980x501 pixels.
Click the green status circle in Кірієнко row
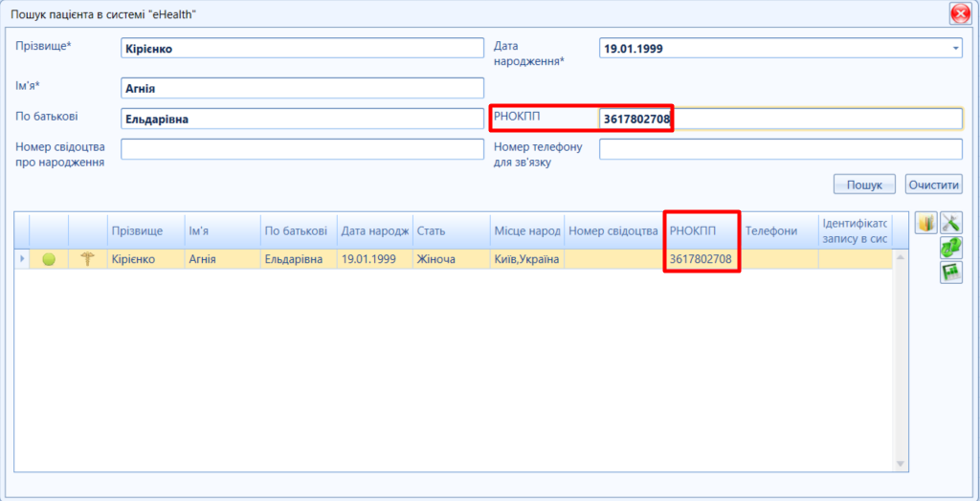[49, 259]
